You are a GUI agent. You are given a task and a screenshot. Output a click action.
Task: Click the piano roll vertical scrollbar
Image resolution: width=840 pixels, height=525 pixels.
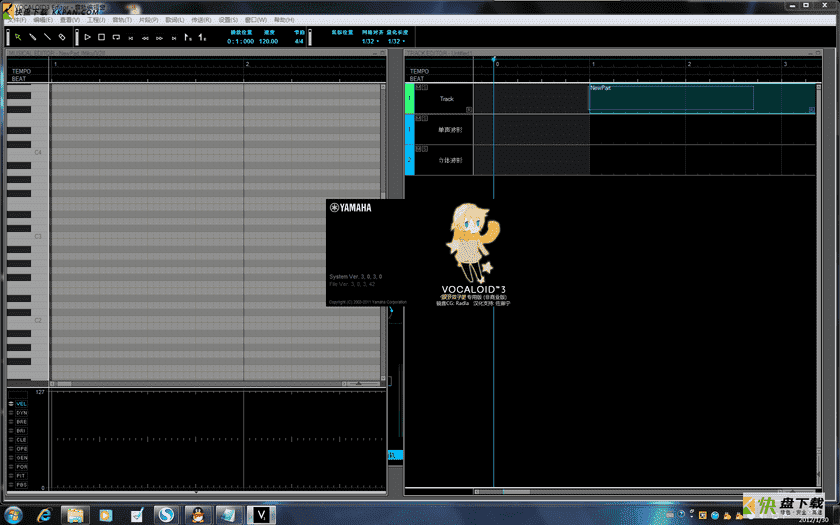(383, 231)
